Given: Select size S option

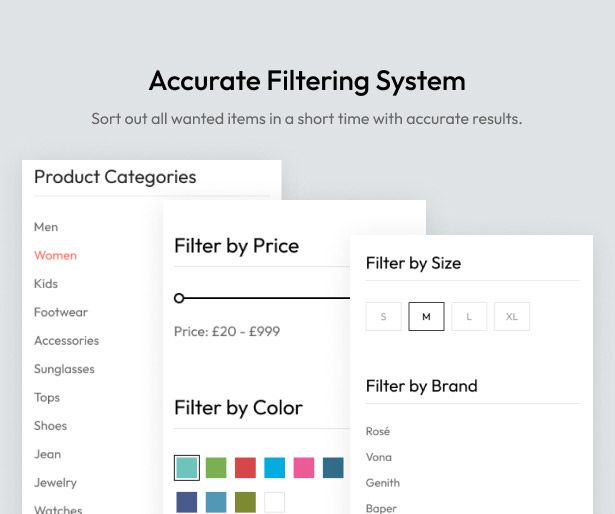Looking at the screenshot, I should point(383,317).
